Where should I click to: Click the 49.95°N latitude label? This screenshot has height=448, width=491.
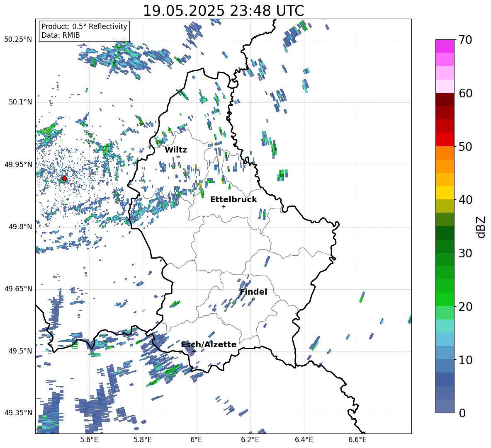point(18,165)
